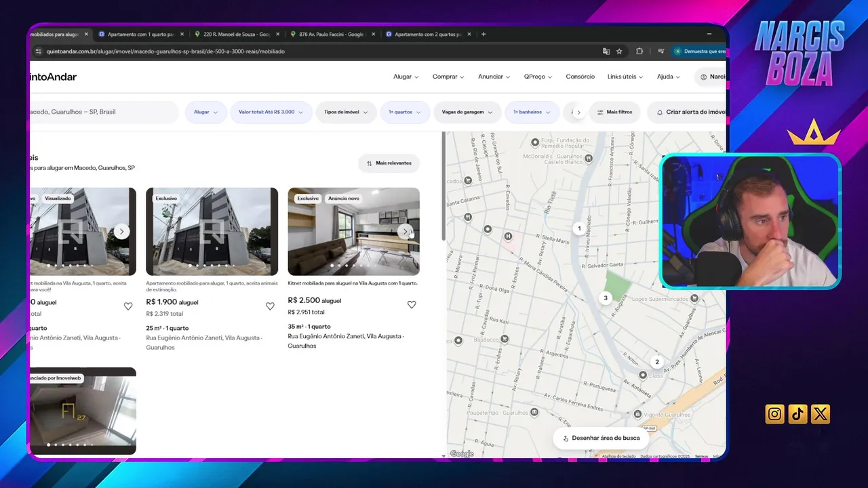Screen dimensions: 868x488
Task: Open the X social icon
Action: click(x=821, y=413)
